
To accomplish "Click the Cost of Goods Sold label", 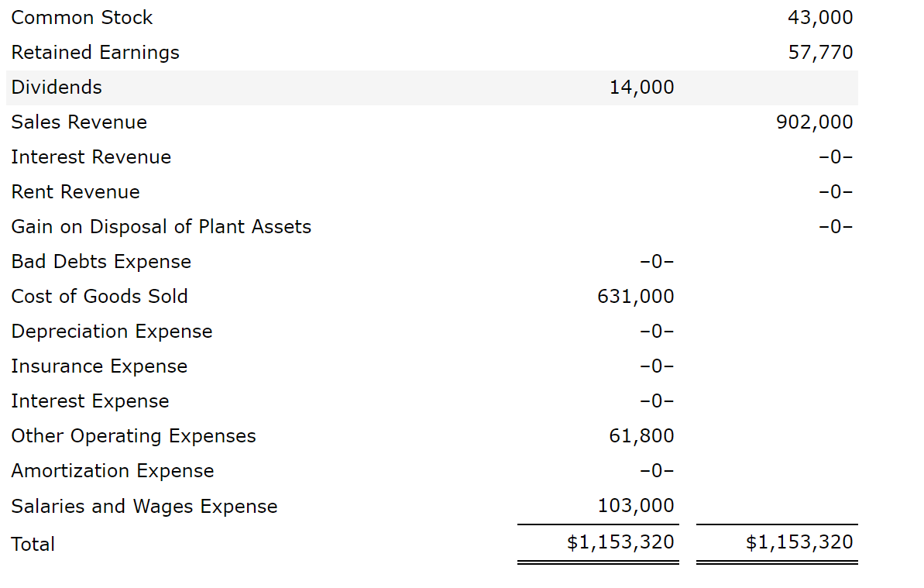I will coord(100,297).
